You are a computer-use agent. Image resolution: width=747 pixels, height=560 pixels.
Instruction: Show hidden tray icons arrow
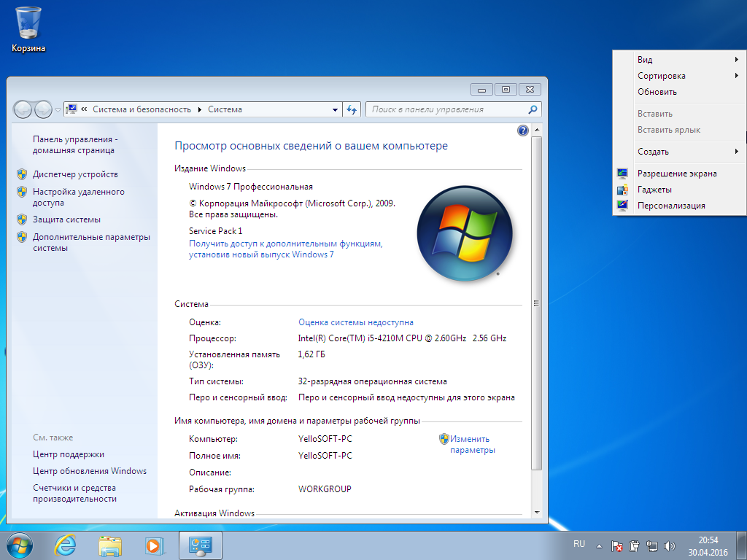point(599,547)
